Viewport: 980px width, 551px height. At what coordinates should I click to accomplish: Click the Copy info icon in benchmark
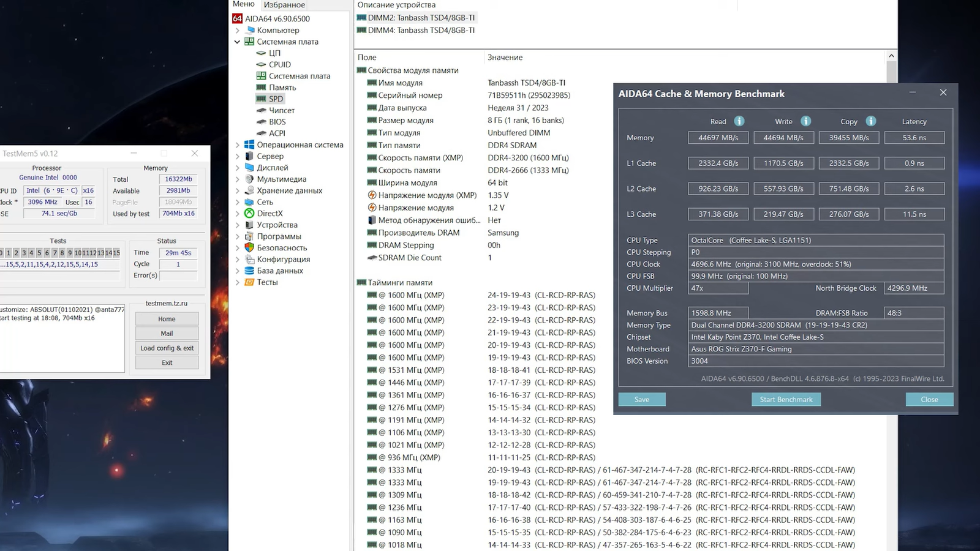pyautogui.click(x=871, y=121)
